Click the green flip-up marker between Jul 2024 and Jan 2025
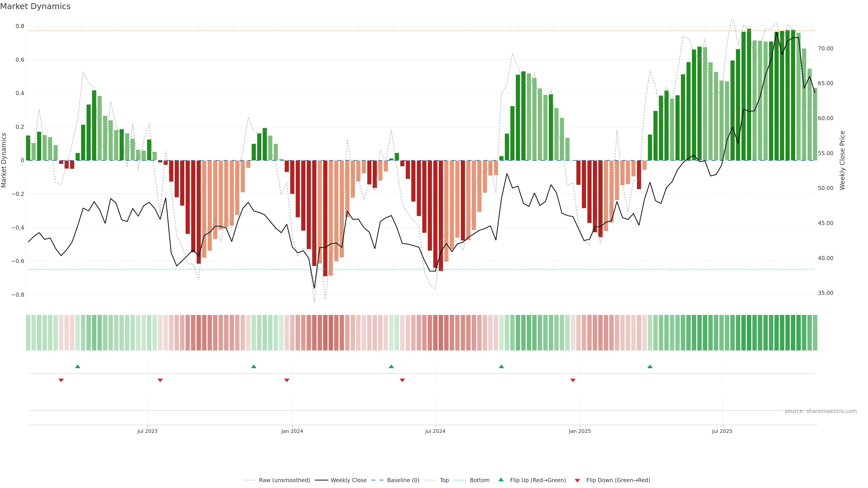Viewport: 868px width, 488px height. coord(501,366)
